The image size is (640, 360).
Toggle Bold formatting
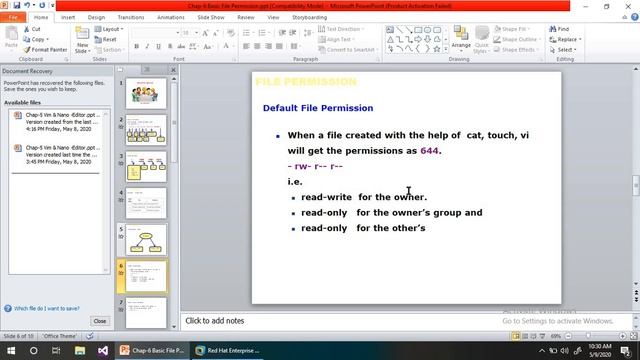click(136, 47)
